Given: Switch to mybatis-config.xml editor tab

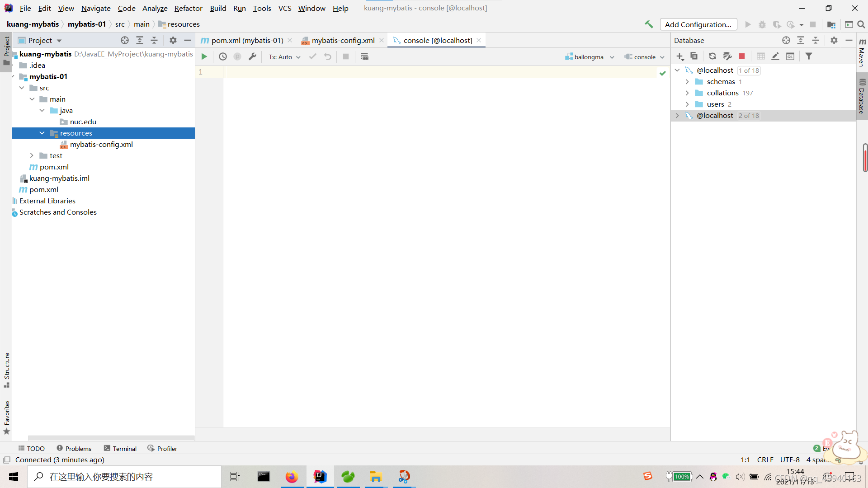Looking at the screenshot, I should click(343, 40).
